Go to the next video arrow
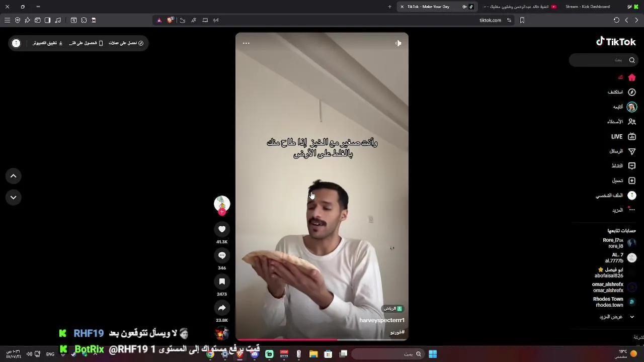This screenshot has width=644, height=362. (x=14, y=198)
